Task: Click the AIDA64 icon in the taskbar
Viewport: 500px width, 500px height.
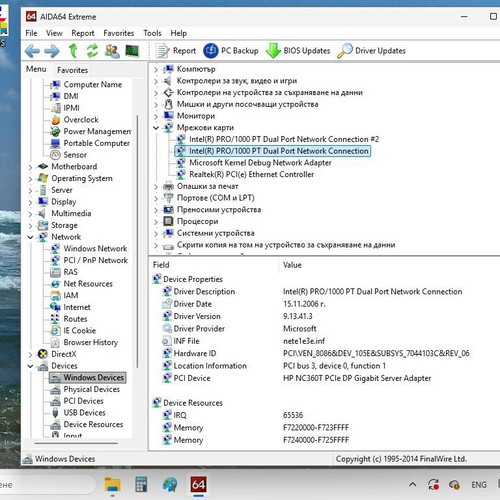Action: pos(198,484)
